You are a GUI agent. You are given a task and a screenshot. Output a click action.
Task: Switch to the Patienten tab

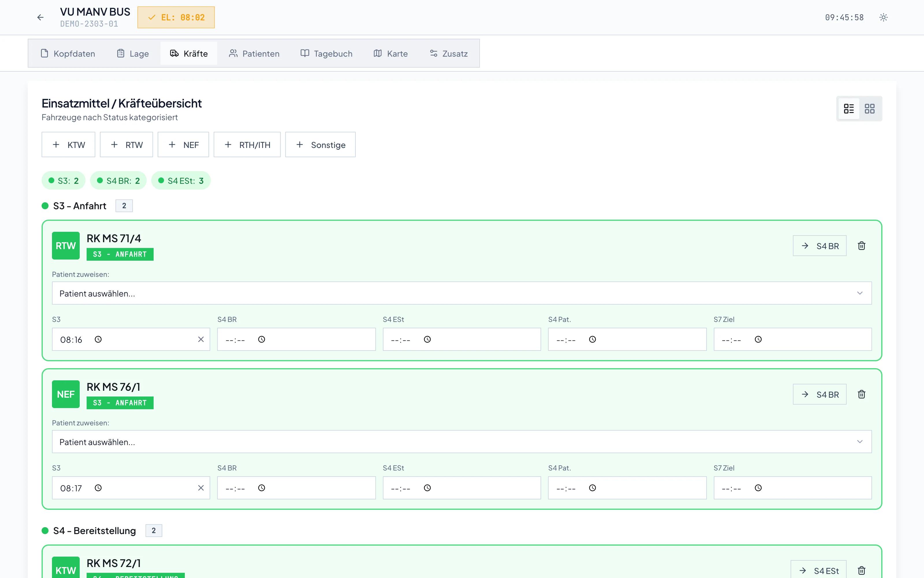254,53
